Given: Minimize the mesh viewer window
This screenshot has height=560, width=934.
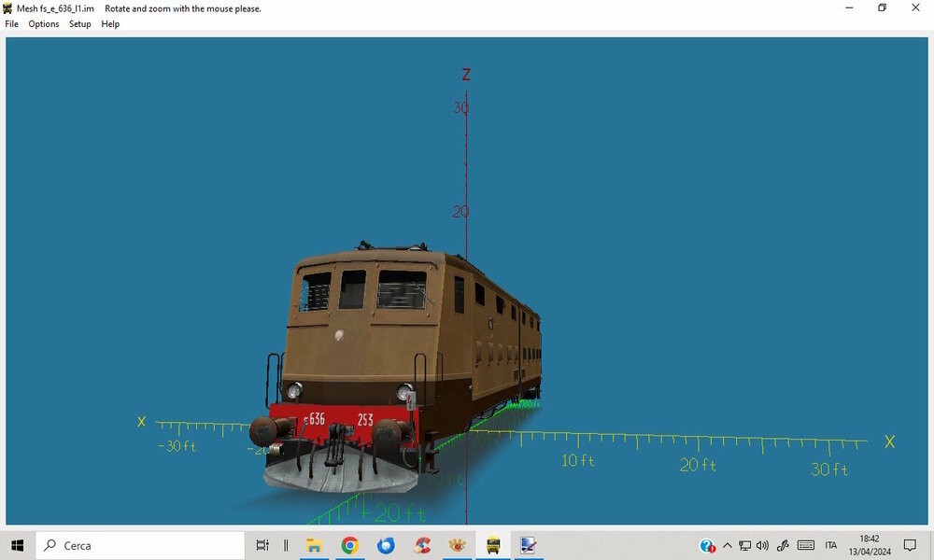Looking at the screenshot, I should tap(849, 7).
